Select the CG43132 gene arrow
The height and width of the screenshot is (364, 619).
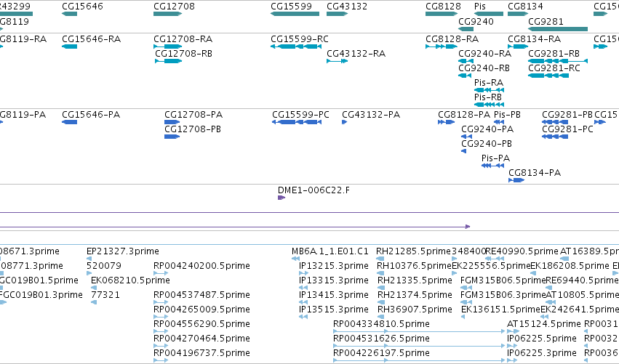[x=337, y=14]
